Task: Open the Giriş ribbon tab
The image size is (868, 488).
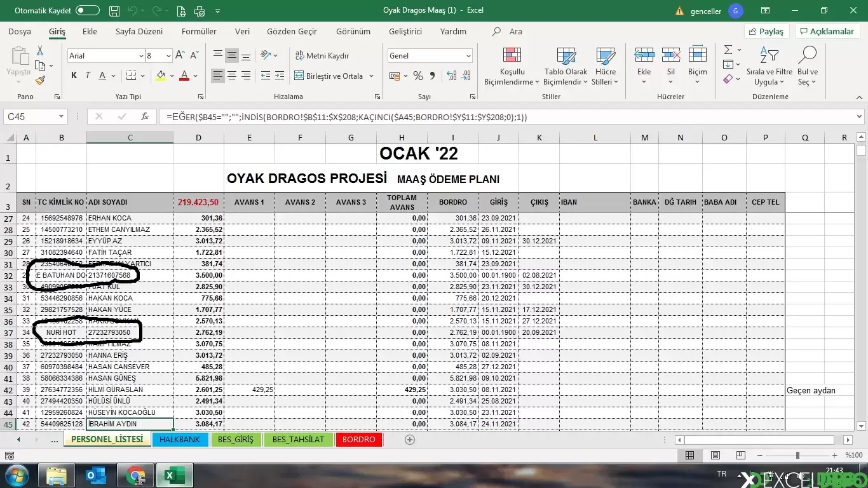Action: pyautogui.click(x=57, y=31)
